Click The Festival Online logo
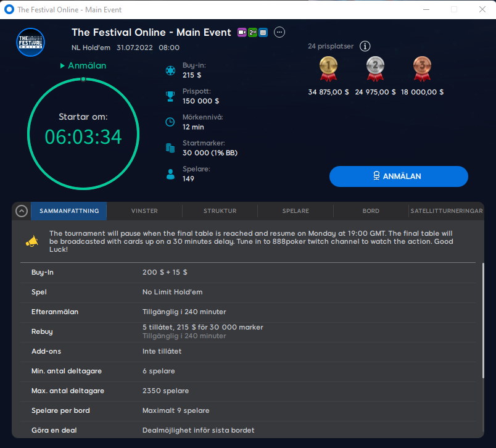The width and height of the screenshot is (496, 448). tap(30, 42)
